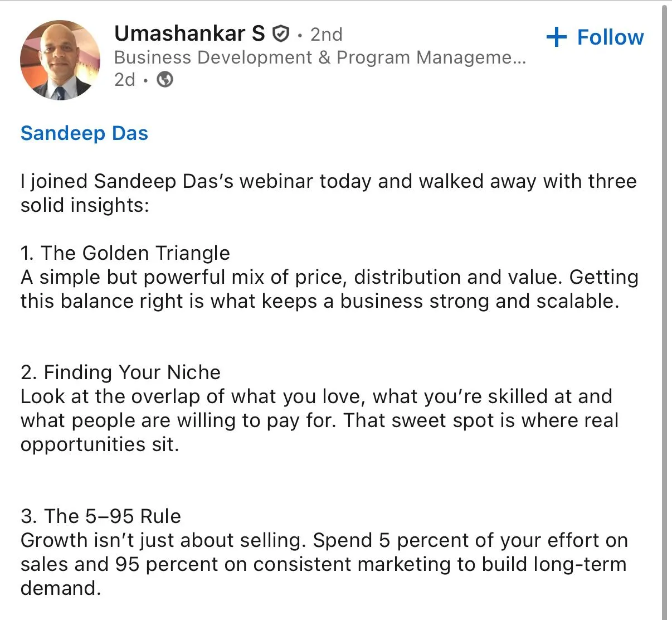Click the "I joined Sandeep Das's webinar" sentence
The width and height of the screenshot is (672, 620).
click(x=328, y=193)
